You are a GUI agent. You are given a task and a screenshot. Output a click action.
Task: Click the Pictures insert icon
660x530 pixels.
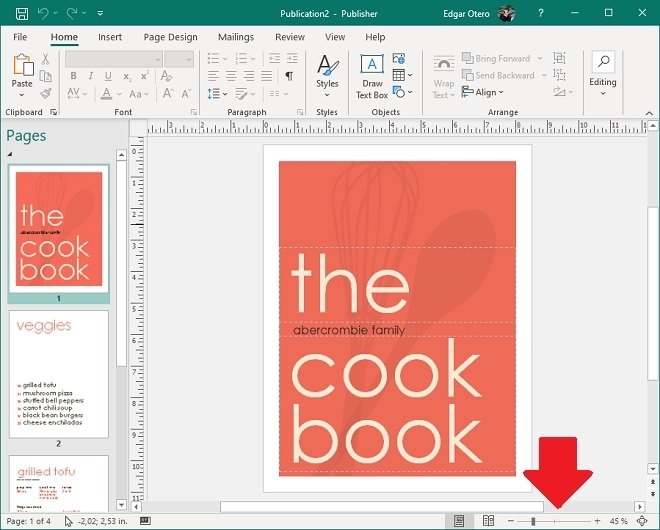click(x=399, y=59)
